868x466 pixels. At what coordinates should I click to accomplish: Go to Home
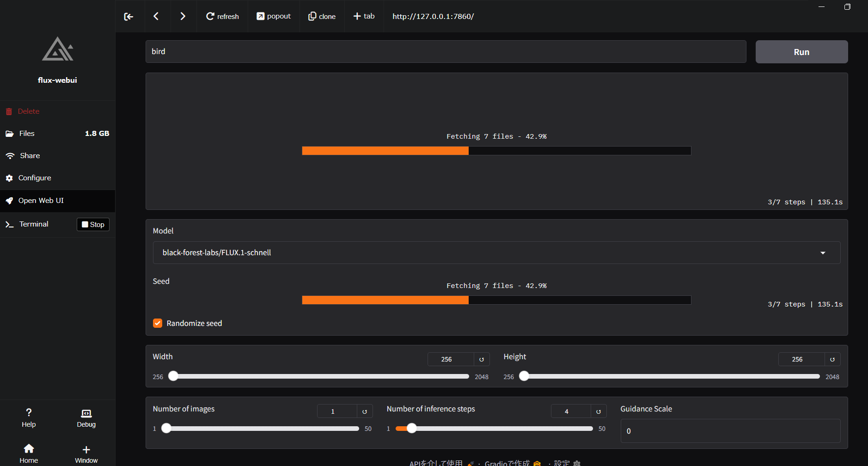click(x=29, y=454)
